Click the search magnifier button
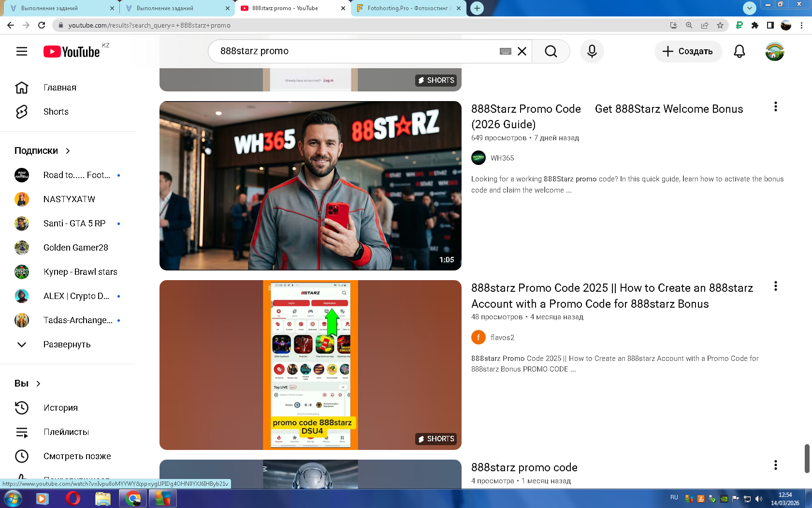 (x=551, y=51)
